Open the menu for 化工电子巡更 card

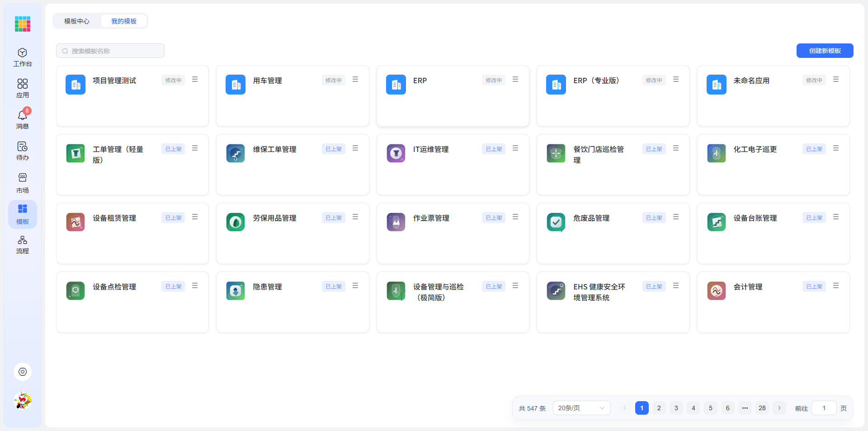click(x=836, y=148)
